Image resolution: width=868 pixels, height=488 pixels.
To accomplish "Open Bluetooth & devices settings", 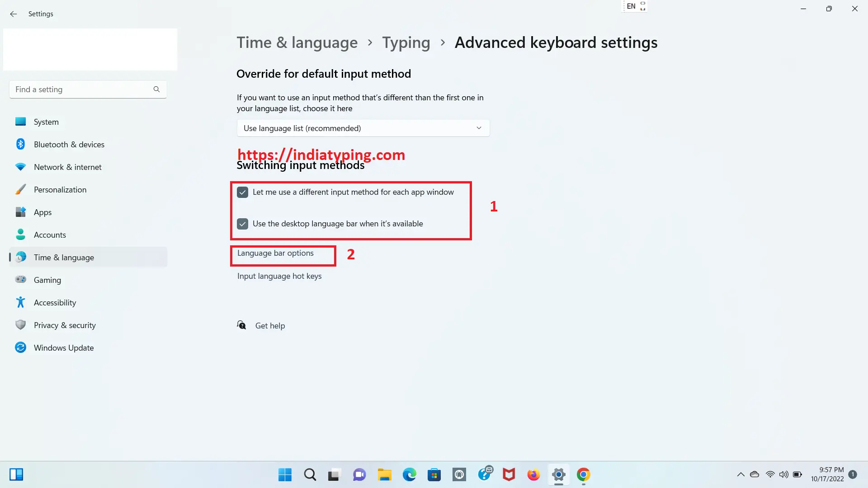I will (69, 144).
